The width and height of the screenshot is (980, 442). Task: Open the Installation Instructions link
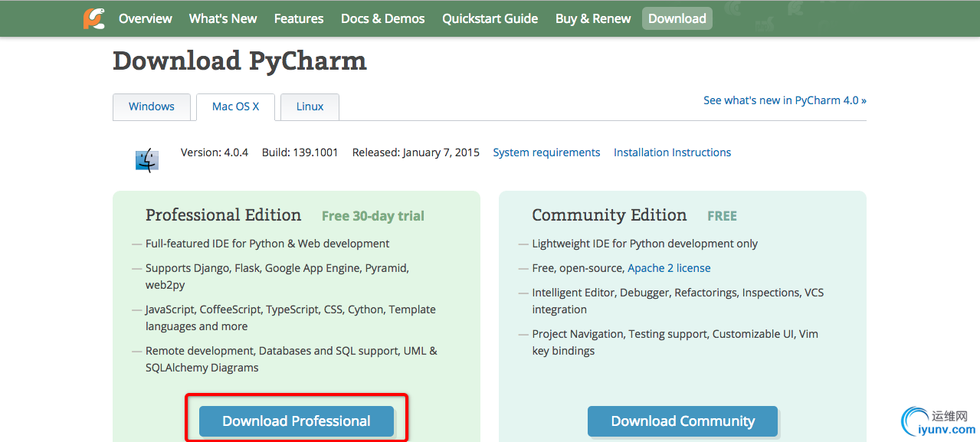point(672,152)
